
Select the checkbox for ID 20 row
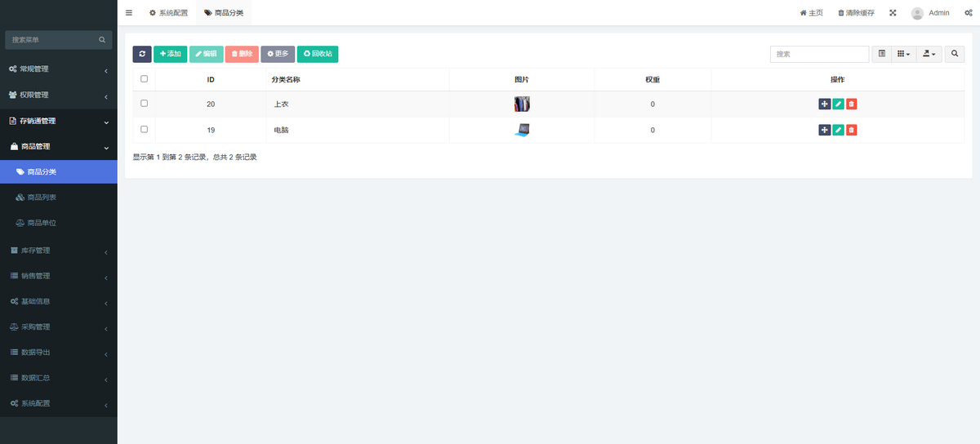(145, 104)
